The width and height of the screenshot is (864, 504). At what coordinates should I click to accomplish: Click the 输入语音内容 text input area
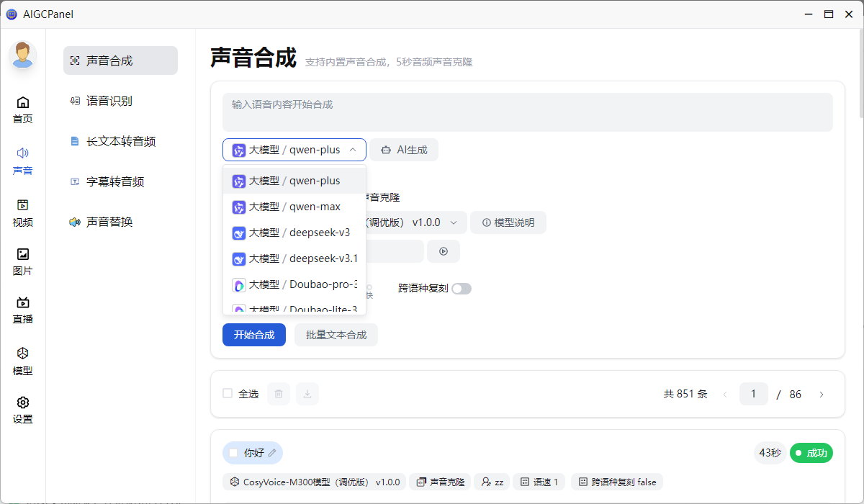point(527,112)
